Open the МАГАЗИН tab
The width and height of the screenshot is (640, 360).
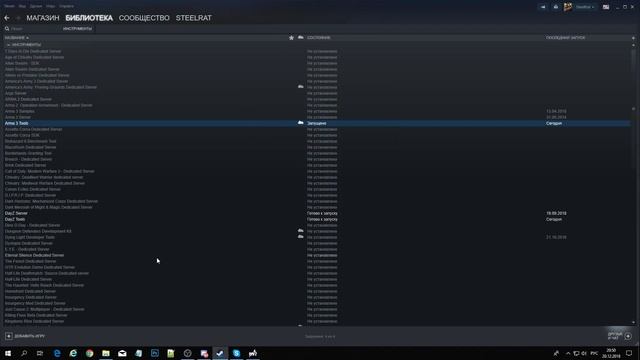point(43,18)
